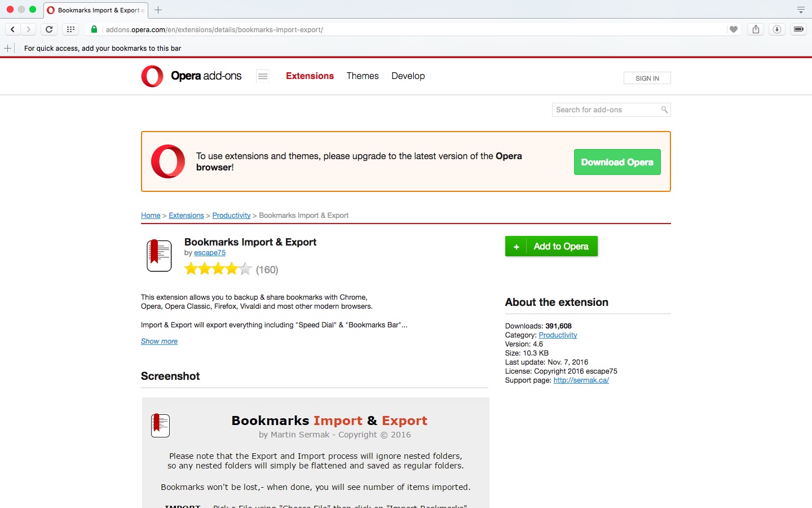The image size is (812, 508).
Task: Switch to the Bookmarks Import & Export tab
Action: pos(95,10)
